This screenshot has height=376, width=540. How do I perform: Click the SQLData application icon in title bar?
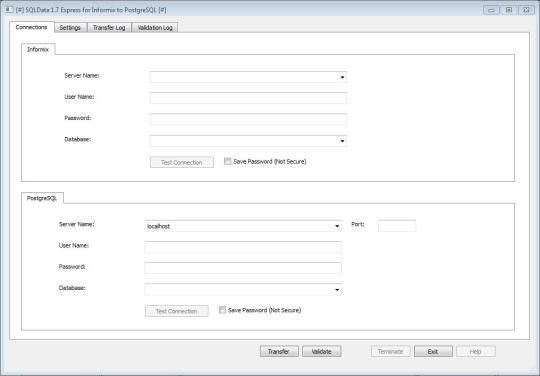[9, 10]
